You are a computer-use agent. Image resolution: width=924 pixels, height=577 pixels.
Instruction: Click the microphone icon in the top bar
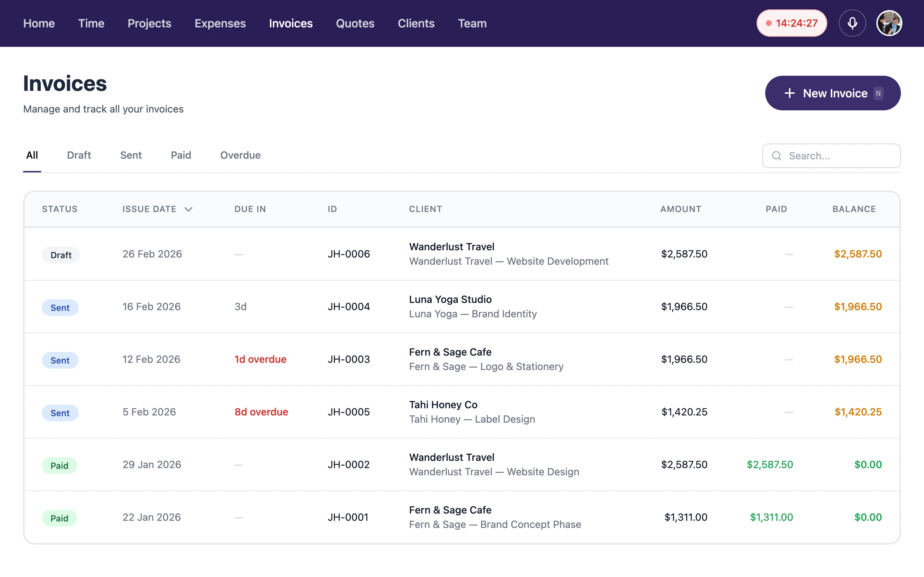[x=853, y=23]
